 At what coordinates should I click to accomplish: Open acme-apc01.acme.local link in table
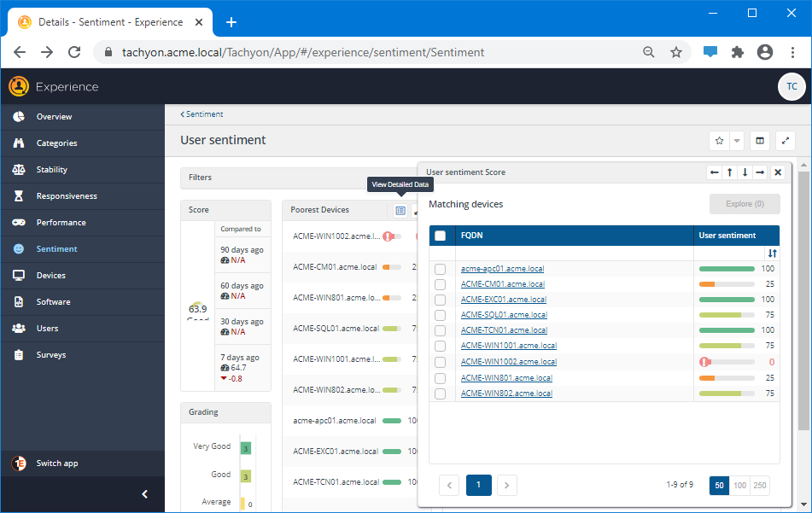click(x=502, y=269)
